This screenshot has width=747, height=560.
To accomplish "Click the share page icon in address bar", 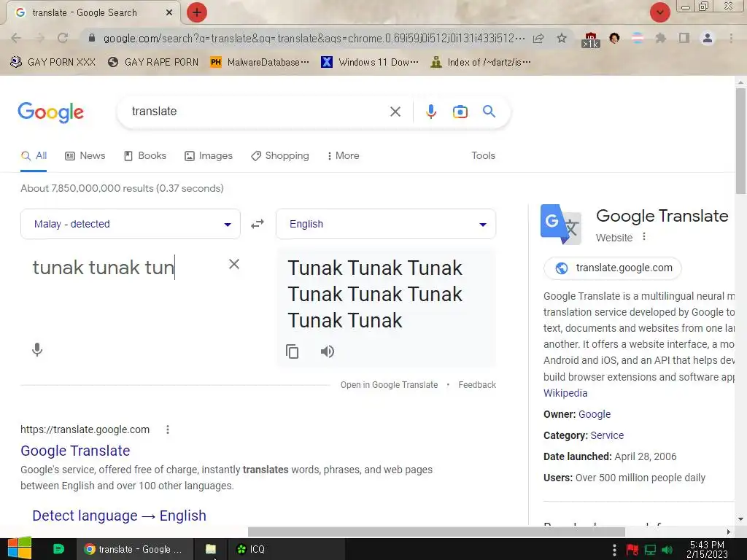I will tap(538, 38).
